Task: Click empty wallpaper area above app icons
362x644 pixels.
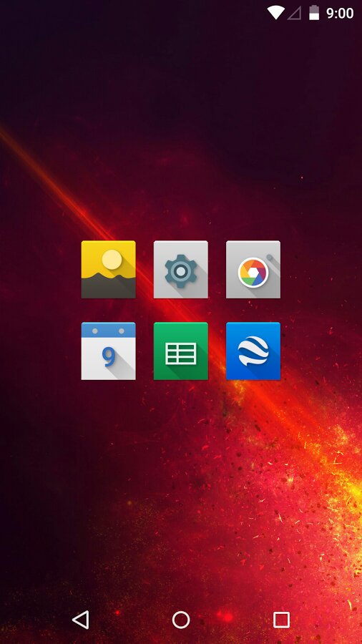Action: click(180, 123)
